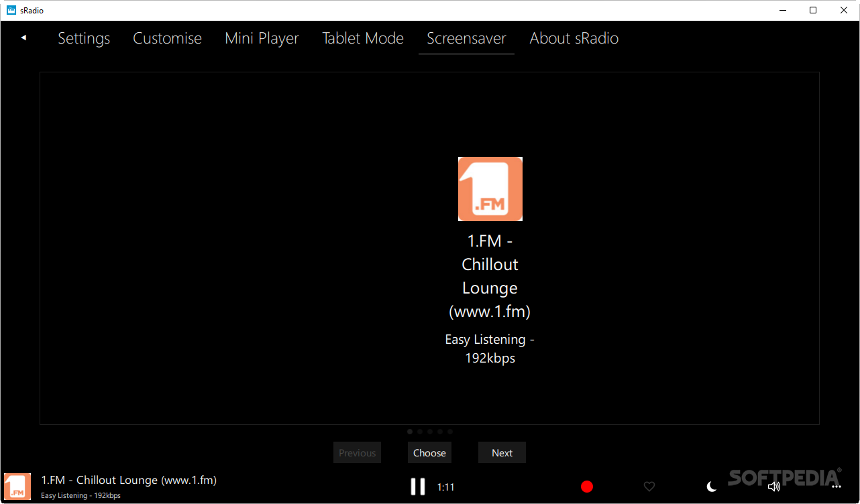Click the sRadio app icon in the title bar
Screen dimensions: 860x504
[x=11, y=10]
